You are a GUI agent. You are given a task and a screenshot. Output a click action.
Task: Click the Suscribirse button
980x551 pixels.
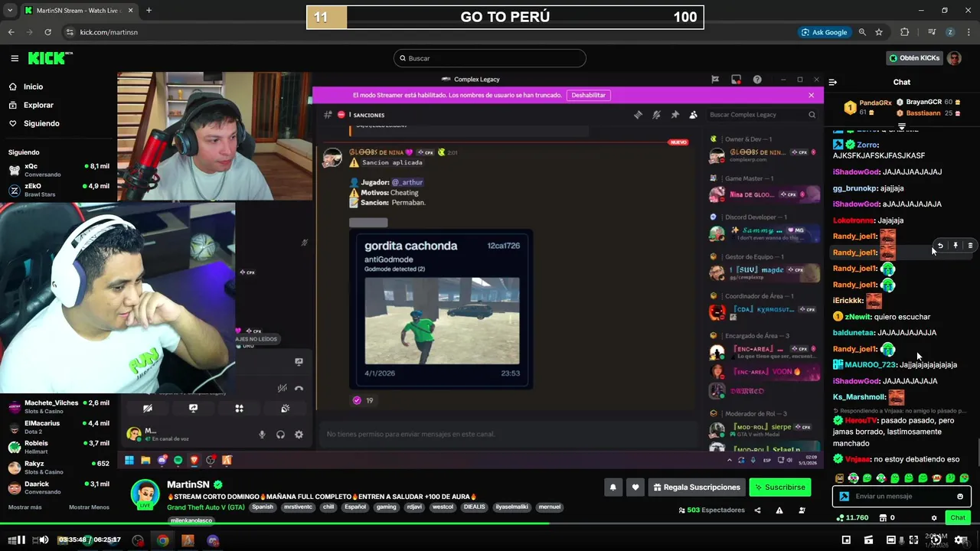(779, 487)
